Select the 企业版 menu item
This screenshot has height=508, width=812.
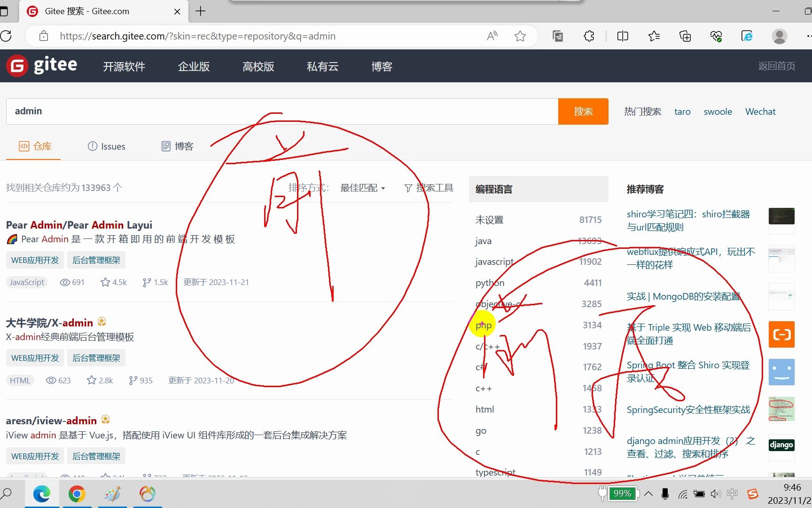coord(193,66)
